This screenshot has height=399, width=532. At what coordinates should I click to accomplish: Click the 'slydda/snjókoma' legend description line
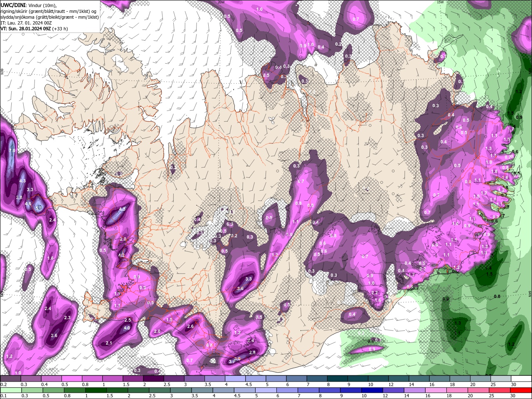[x=49, y=17]
